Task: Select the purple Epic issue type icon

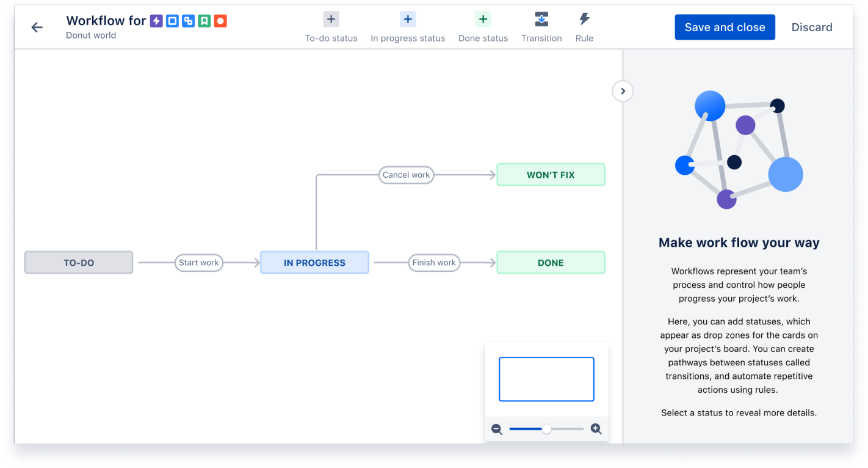Action: tap(157, 21)
